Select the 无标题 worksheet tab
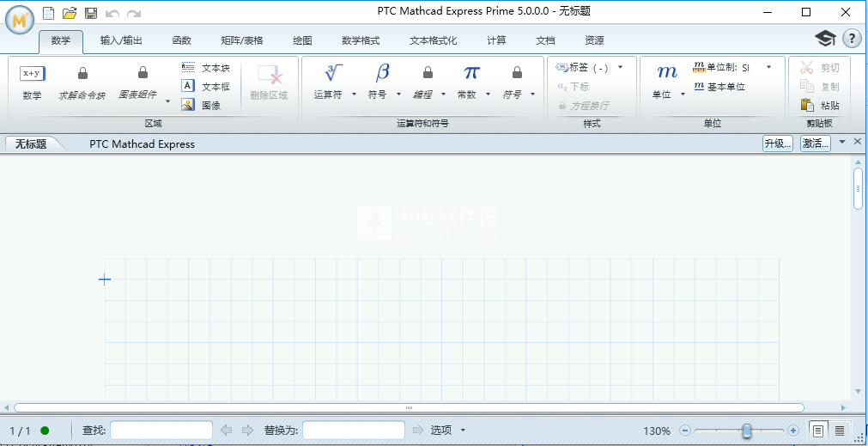This screenshot has width=868, height=446. coord(30,144)
